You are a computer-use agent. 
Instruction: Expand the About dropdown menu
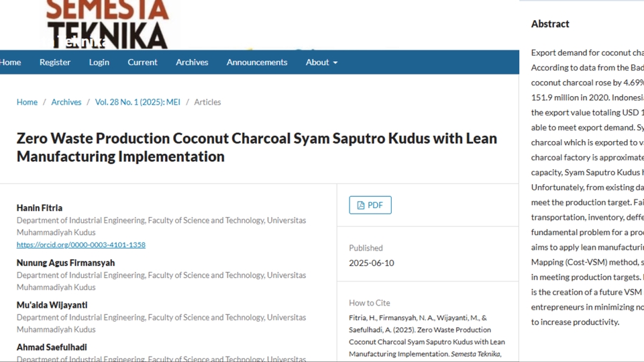coord(321,62)
